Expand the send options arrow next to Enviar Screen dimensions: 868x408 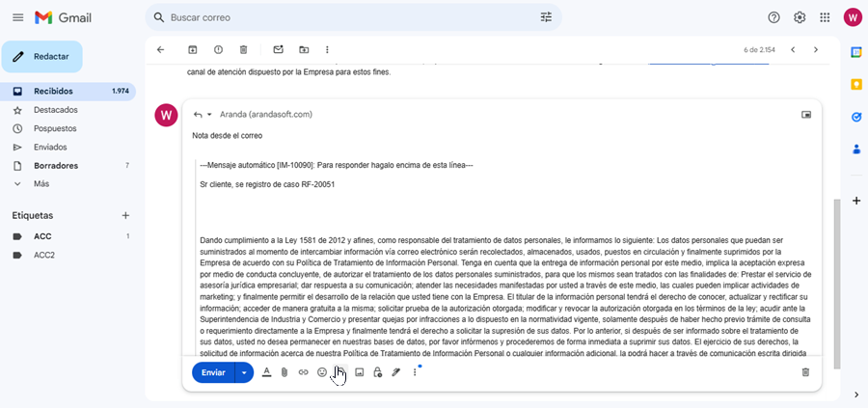(x=244, y=372)
